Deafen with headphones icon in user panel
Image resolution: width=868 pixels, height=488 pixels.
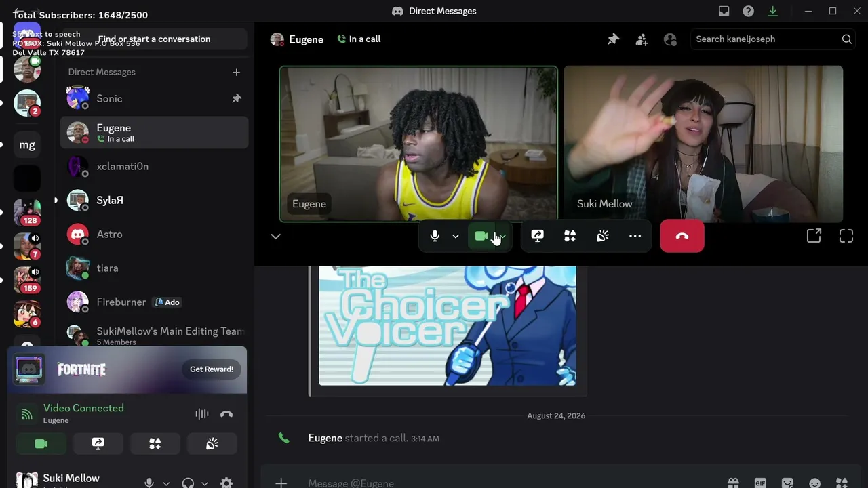click(x=188, y=483)
